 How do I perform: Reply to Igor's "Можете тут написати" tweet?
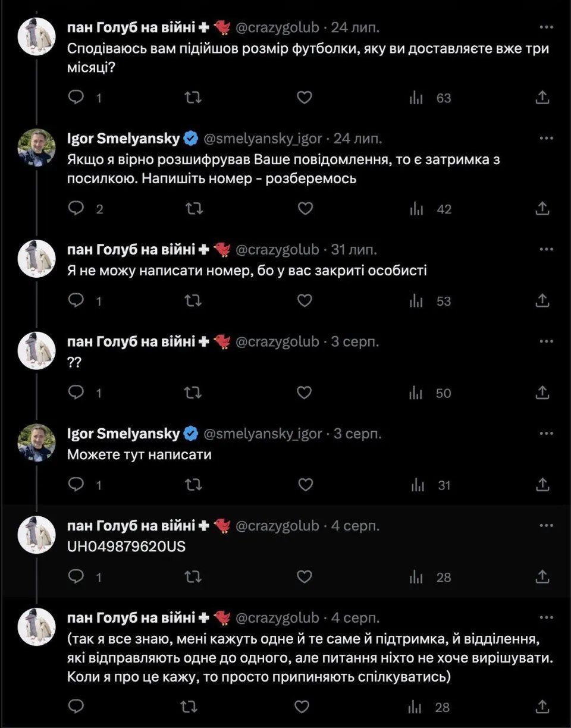coord(77,485)
